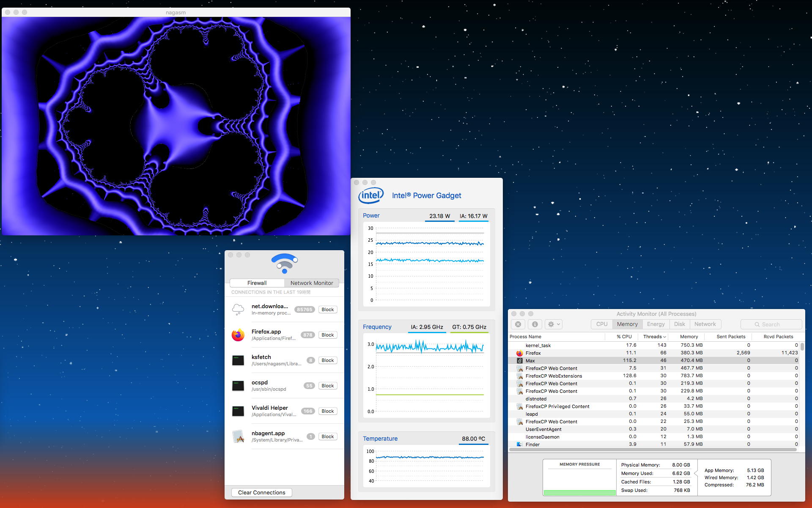Open the process info inspector icon
This screenshot has height=508, width=812.
(x=535, y=324)
